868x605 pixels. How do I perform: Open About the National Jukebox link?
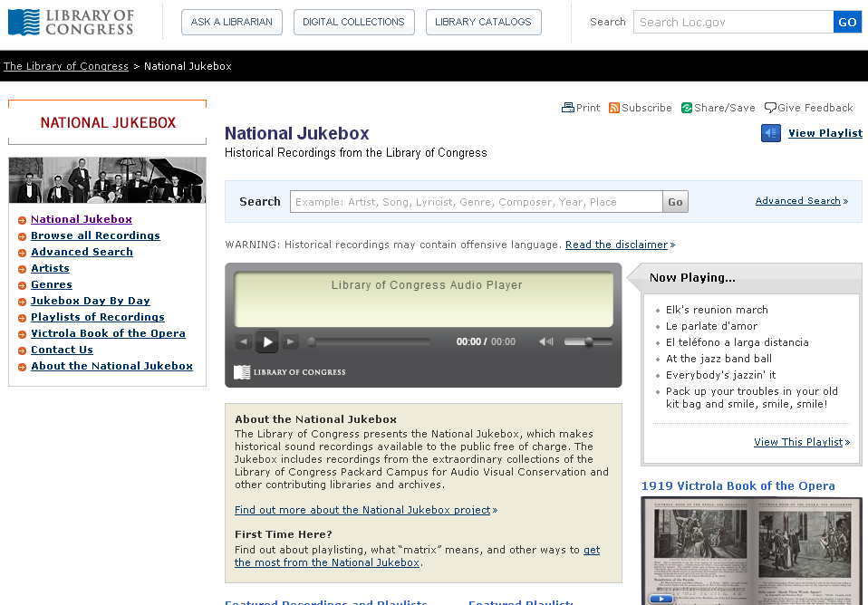pyautogui.click(x=111, y=366)
